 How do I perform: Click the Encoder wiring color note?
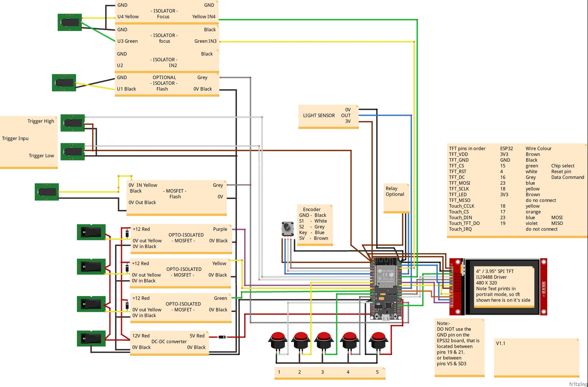(315, 225)
